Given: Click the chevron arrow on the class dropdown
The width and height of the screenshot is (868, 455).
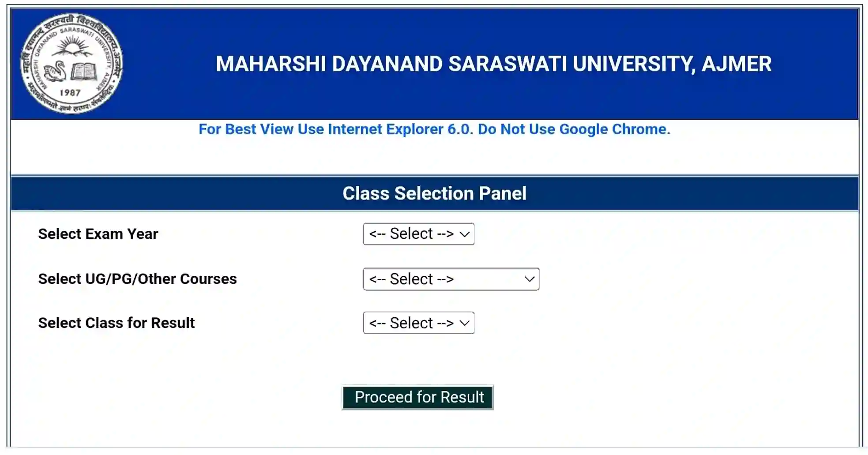Looking at the screenshot, I should 463,323.
